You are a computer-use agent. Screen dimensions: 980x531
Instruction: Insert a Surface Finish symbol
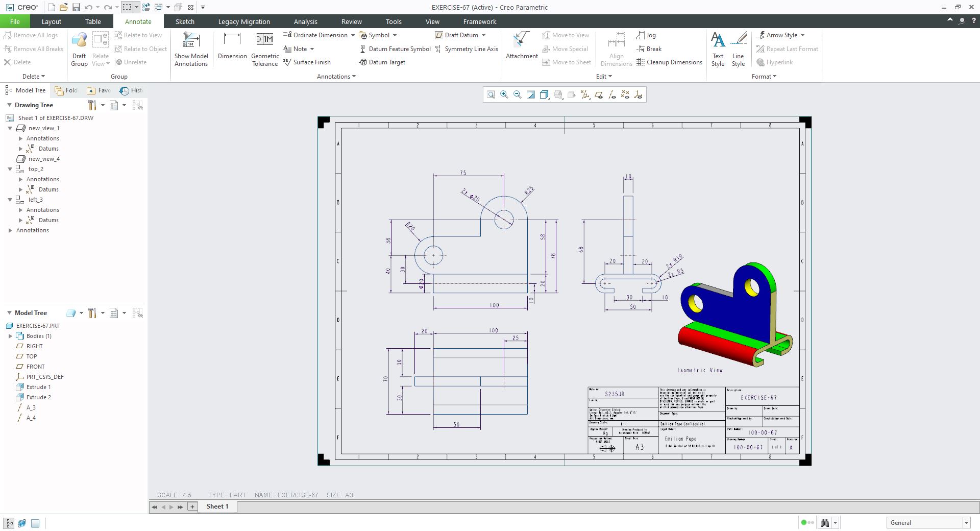pyautogui.click(x=307, y=62)
